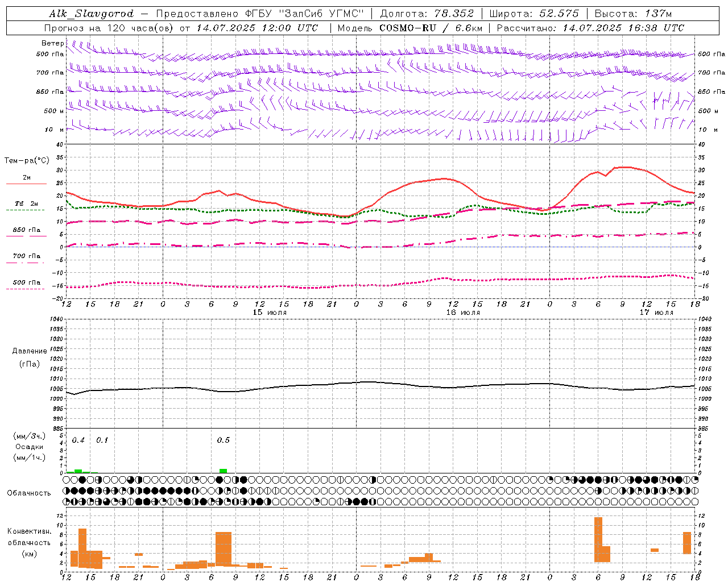This screenshot has height=582, width=728.
Task: Click the Осадки precipitation label
Action: tap(30, 447)
